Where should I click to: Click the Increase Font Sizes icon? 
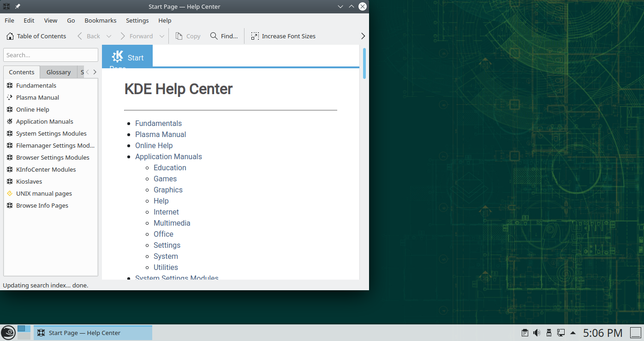tap(255, 36)
